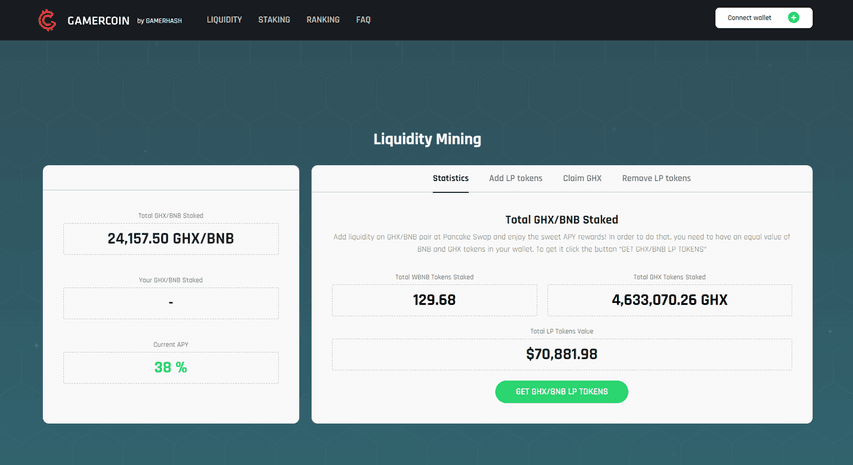The image size is (853, 465).
Task: Open the FAQ page
Action: click(363, 20)
